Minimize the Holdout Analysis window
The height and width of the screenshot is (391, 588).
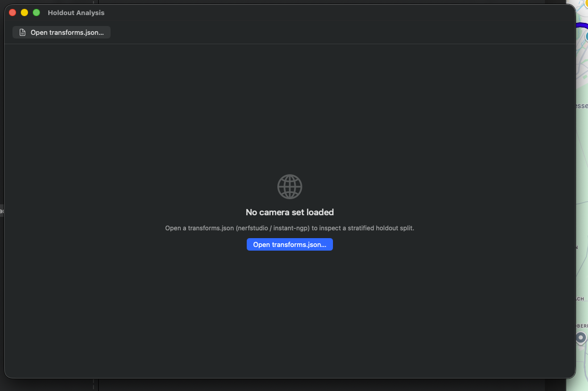[24, 12]
